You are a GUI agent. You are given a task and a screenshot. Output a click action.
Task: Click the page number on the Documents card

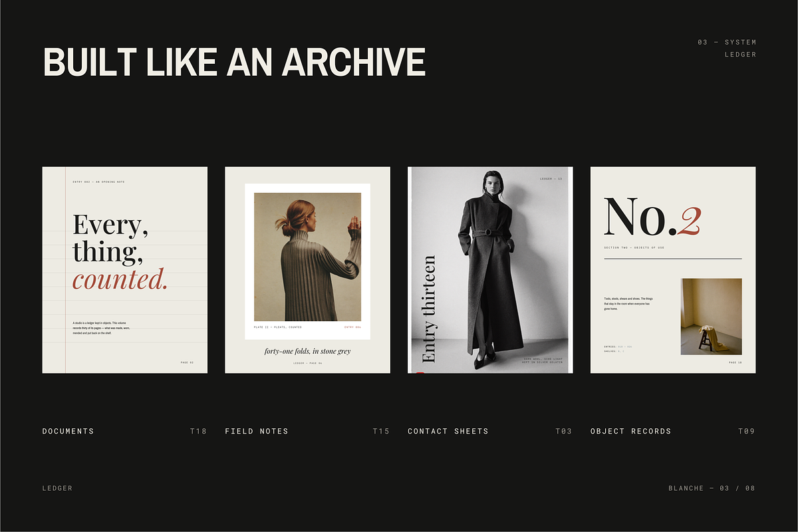[x=187, y=362]
